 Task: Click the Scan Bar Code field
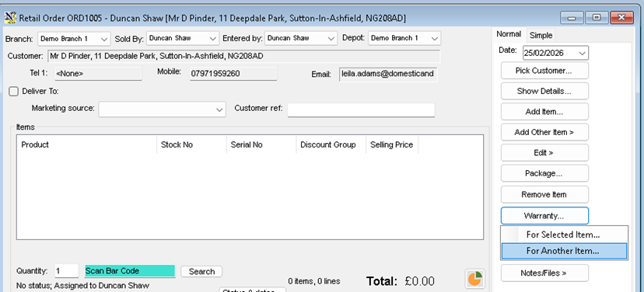pyautogui.click(x=130, y=271)
